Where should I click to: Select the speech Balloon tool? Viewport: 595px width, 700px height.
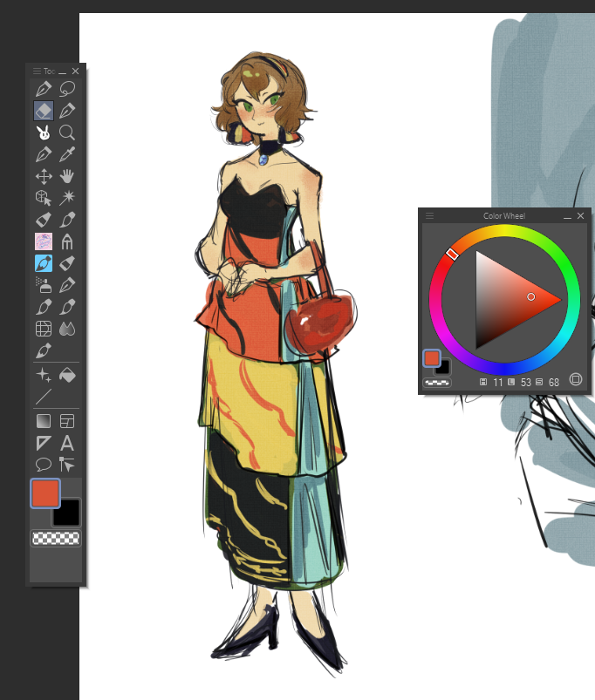click(44, 465)
